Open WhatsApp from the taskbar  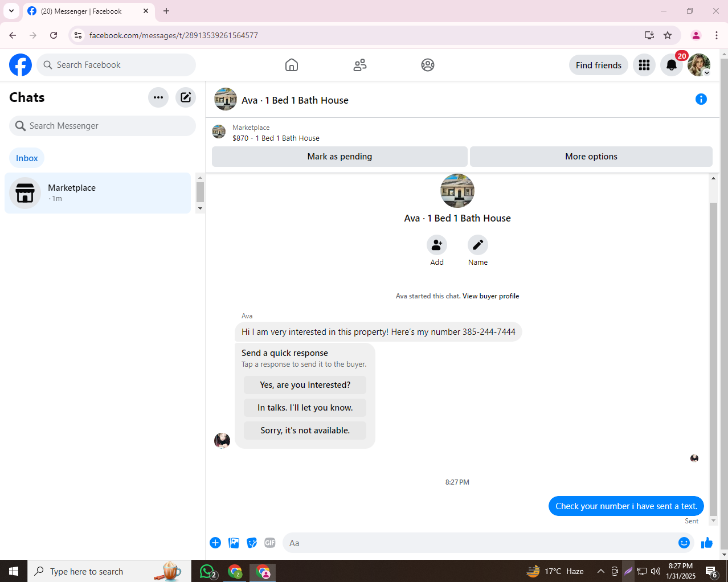pos(208,571)
